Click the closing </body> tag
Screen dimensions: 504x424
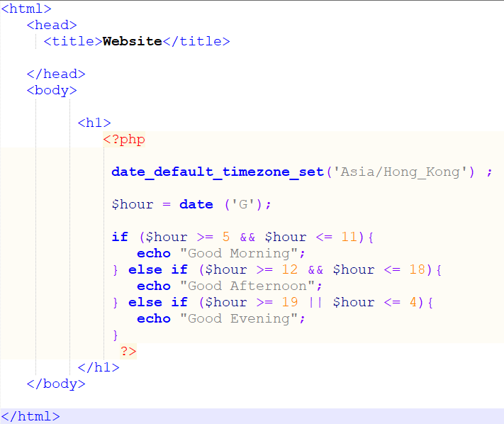pos(56,384)
